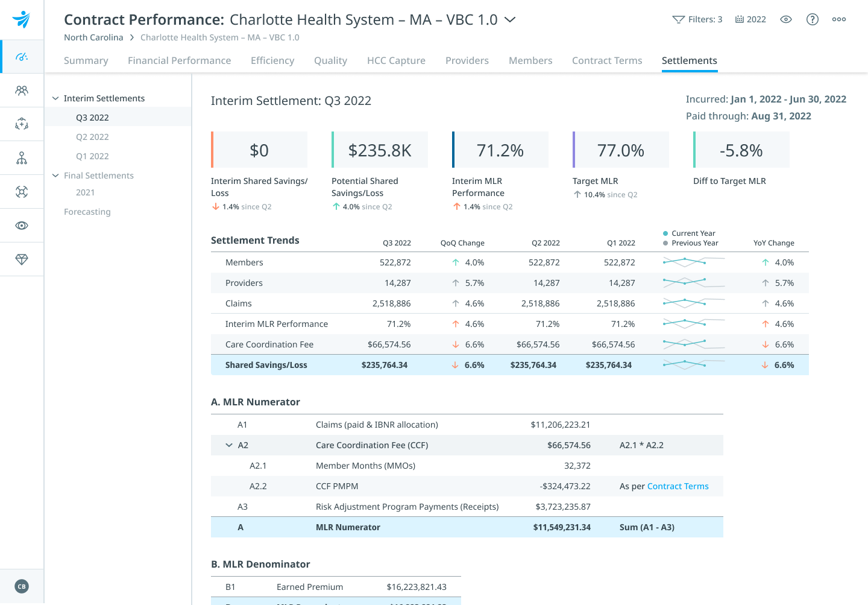Click the QoQ Change column header
Viewport: 868px width, 605px height.
[462, 243]
